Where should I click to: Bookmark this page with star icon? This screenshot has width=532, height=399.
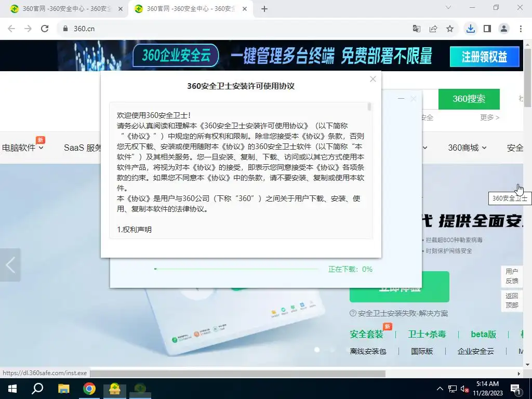450,29
